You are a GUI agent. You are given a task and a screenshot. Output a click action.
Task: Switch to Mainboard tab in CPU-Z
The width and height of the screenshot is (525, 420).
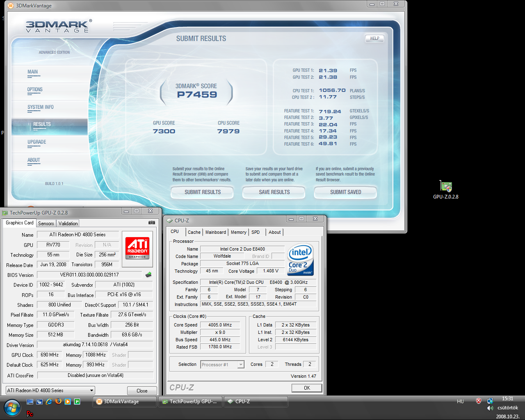pos(216,232)
